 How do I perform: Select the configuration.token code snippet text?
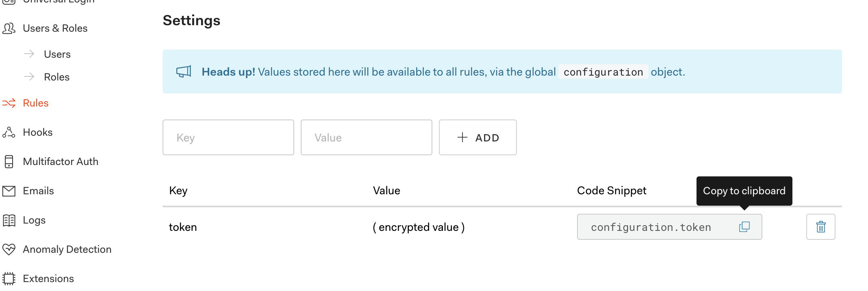(x=651, y=227)
